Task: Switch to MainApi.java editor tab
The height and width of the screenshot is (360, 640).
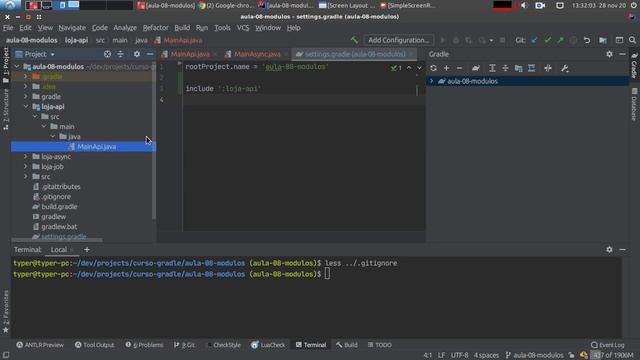Action: 190,54
